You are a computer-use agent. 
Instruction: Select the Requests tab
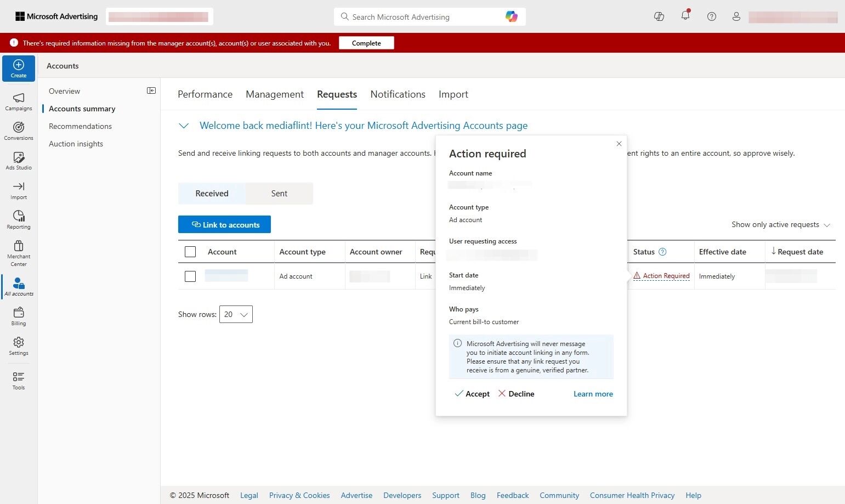point(337,94)
